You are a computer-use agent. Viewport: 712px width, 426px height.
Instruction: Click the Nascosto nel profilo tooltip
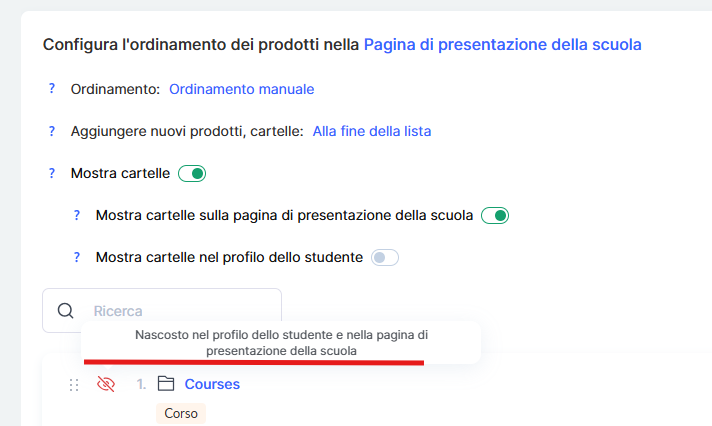coord(281,343)
